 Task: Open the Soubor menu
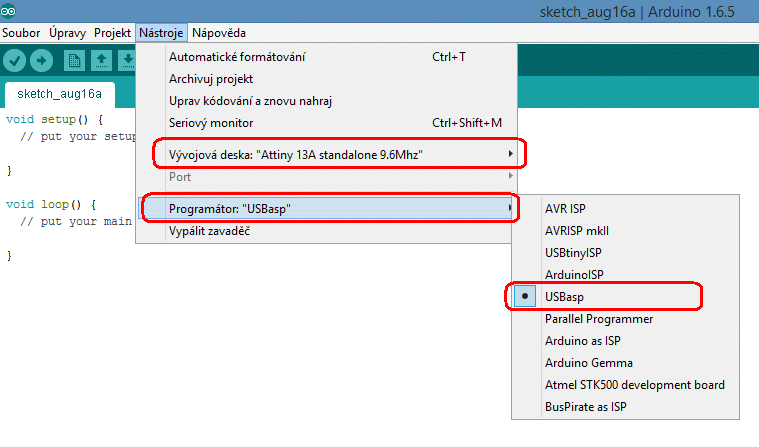(x=21, y=33)
